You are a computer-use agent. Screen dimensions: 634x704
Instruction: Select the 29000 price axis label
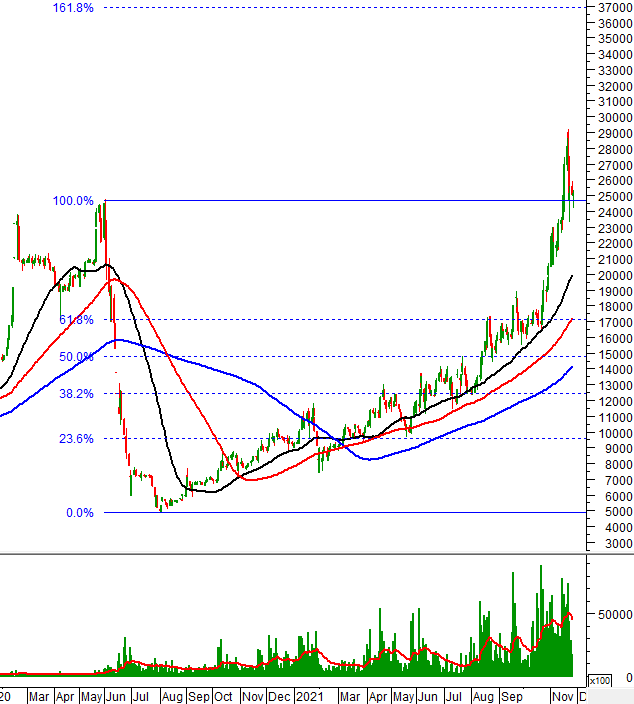point(610,133)
